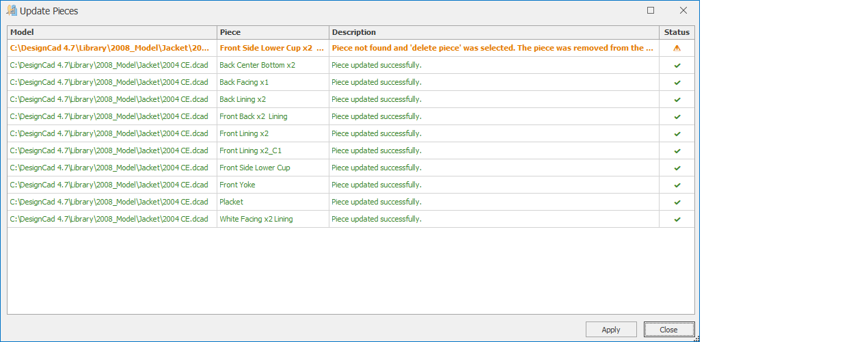The image size is (868, 342).
Task: Sort by the Model column header
Action: pos(112,32)
